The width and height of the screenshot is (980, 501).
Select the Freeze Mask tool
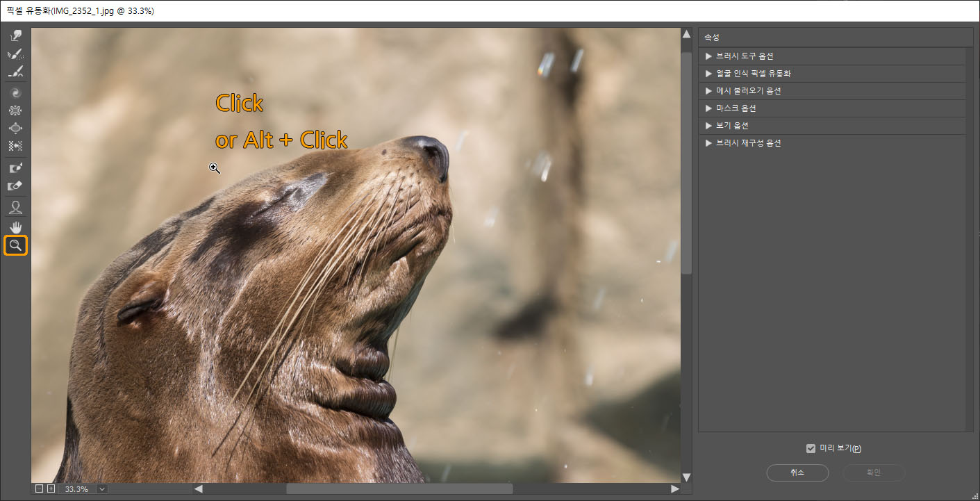click(15, 167)
